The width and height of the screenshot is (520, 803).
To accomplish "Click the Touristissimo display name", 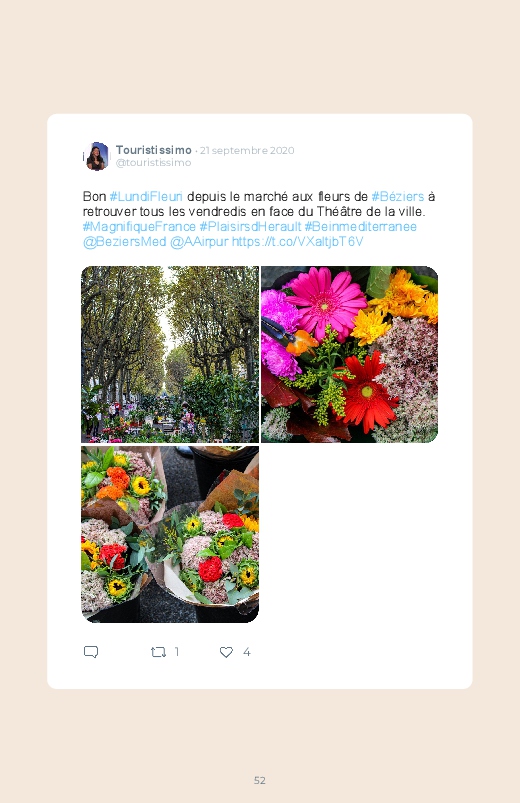I will click(154, 150).
